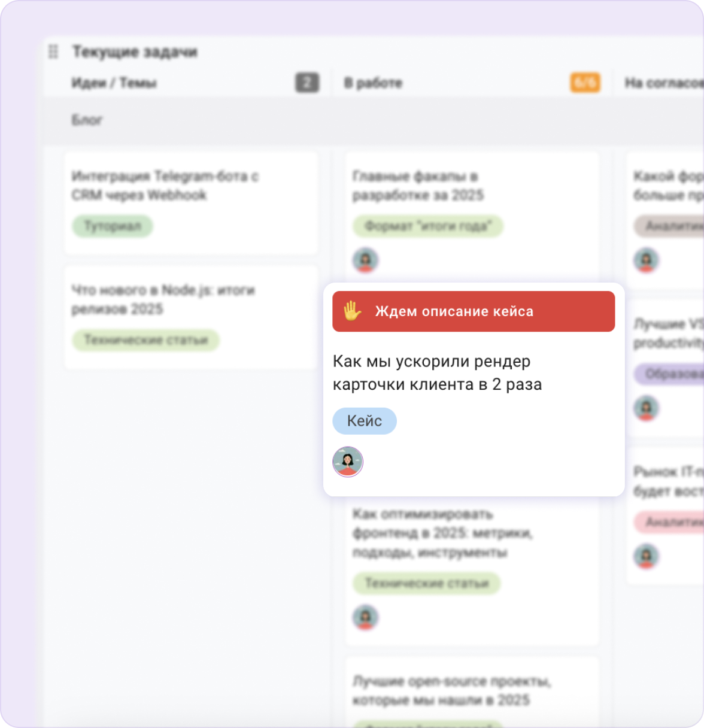This screenshot has height=728, width=704.
Task: Click the Формат "итоги года" tag
Action: click(x=427, y=226)
